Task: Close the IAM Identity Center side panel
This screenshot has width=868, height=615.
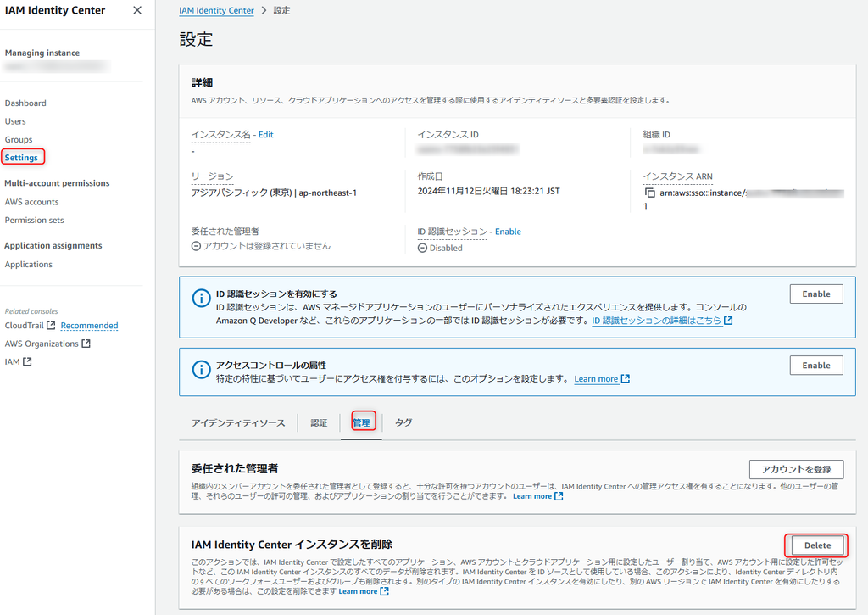Action: pos(137,10)
